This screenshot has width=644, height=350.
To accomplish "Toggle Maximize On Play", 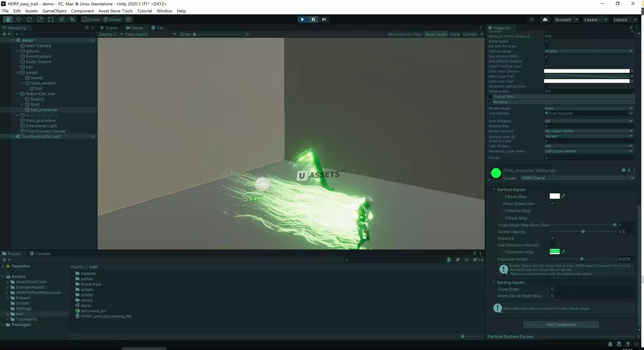I will [x=405, y=34].
